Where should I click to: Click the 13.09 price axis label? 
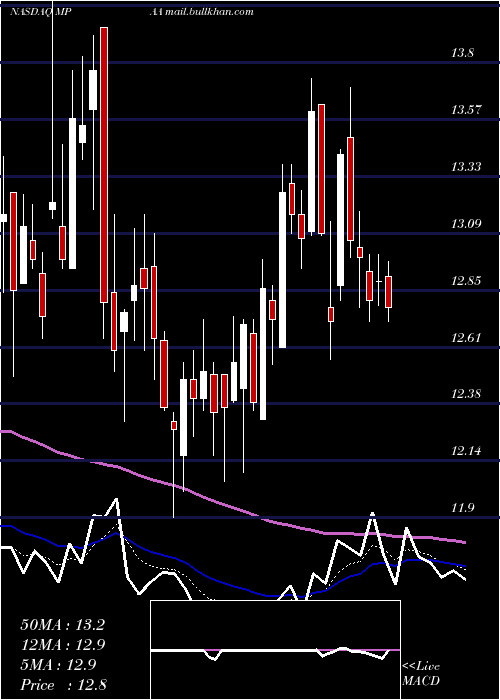466,224
